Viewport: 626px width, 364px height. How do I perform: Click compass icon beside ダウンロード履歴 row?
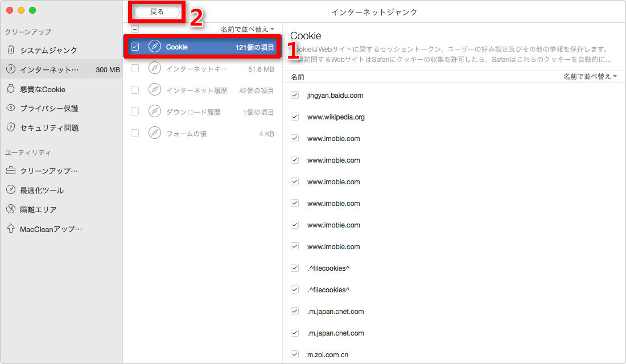[155, 111]
